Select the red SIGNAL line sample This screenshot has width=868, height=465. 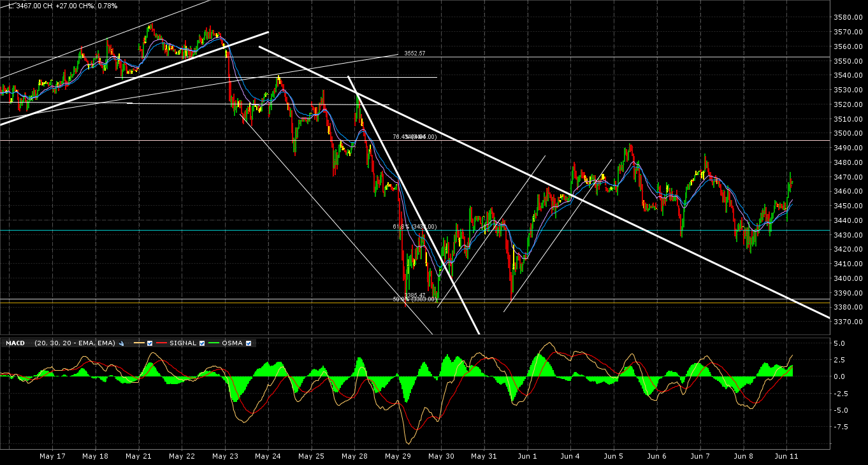tap(161, 343)
